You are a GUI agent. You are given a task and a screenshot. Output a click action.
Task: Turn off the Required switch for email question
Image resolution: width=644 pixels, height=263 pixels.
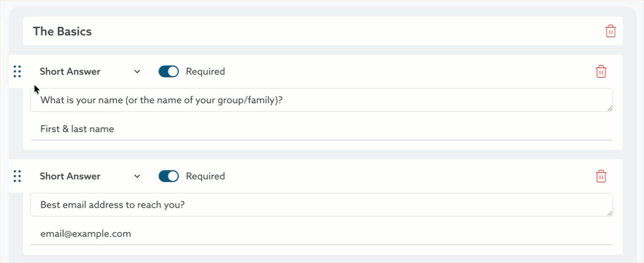coord(169,176)
